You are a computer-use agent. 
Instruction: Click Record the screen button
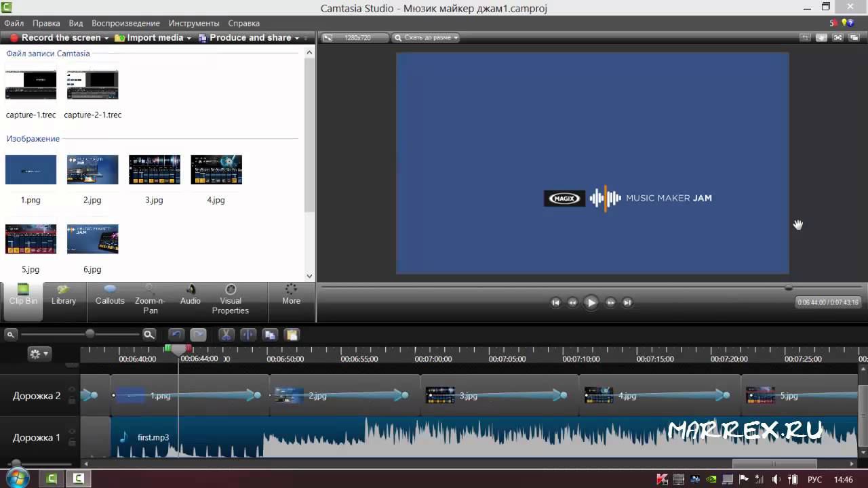tap(55, 38)
